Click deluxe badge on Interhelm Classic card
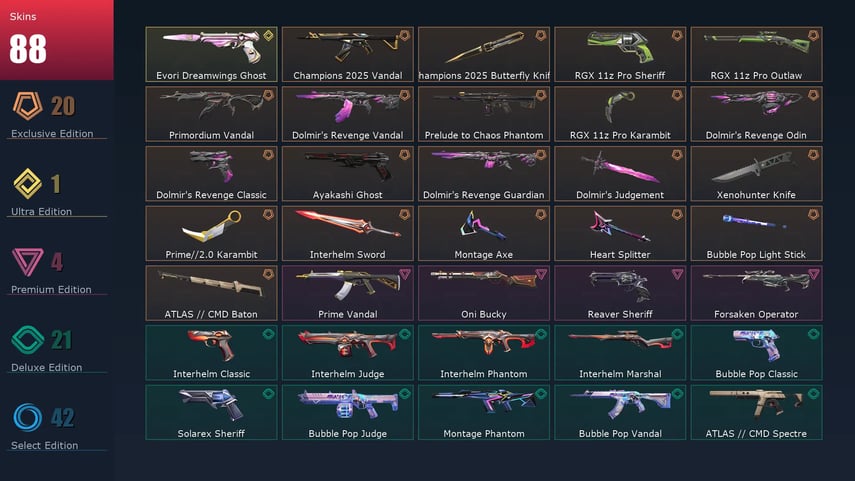This screenshot has height=481, width=855. tap(268, 334)
